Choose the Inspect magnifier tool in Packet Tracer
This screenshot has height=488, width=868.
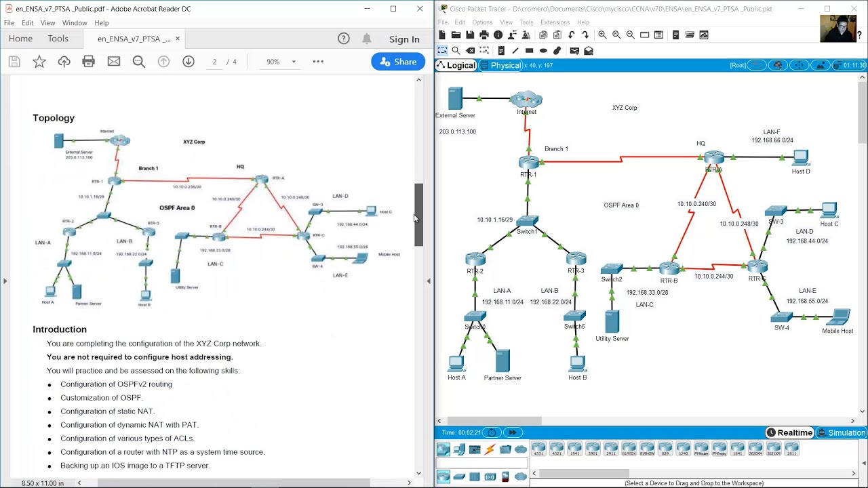[456, 51]
